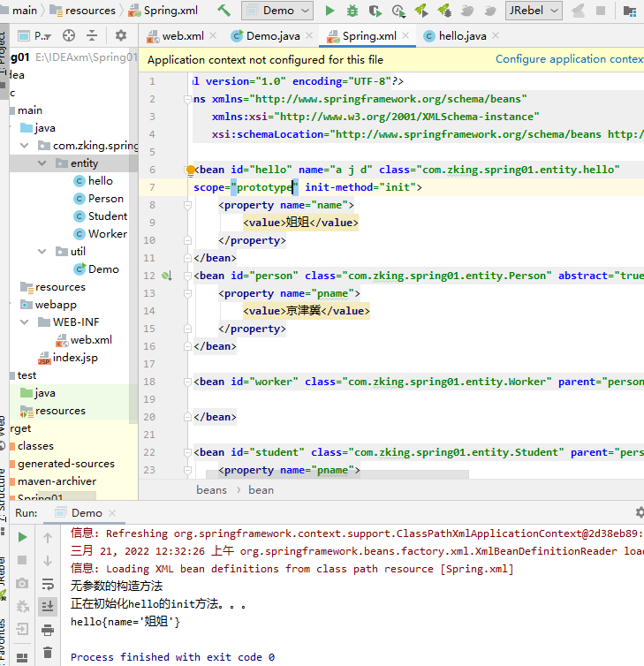Open the JRebel dropdown
Viewport: 644px width, 666px height.
tap(534, 11)
